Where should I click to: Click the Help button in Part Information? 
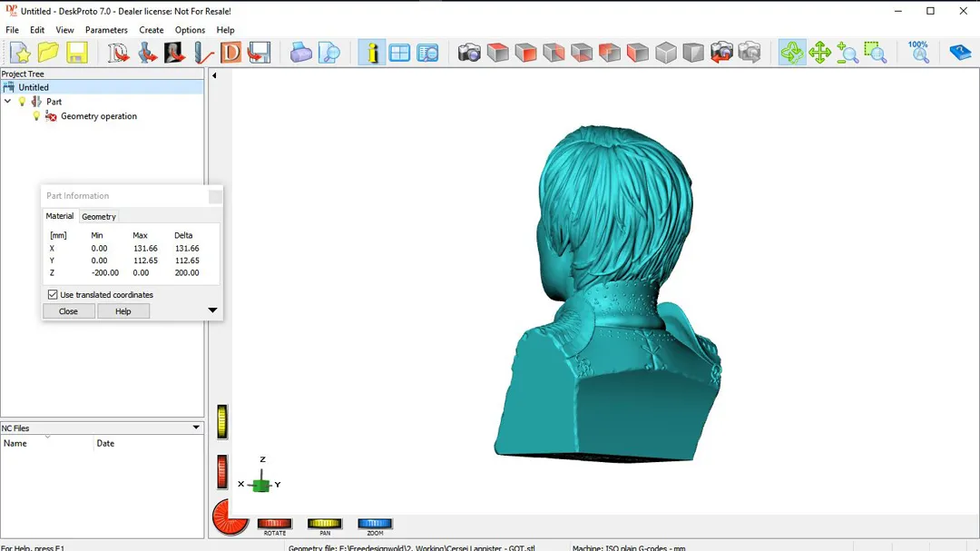point(123,311)
